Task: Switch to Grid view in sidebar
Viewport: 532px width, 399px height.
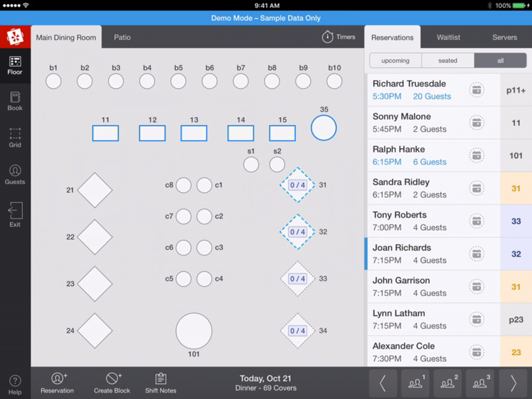Action: click(15, 138)
